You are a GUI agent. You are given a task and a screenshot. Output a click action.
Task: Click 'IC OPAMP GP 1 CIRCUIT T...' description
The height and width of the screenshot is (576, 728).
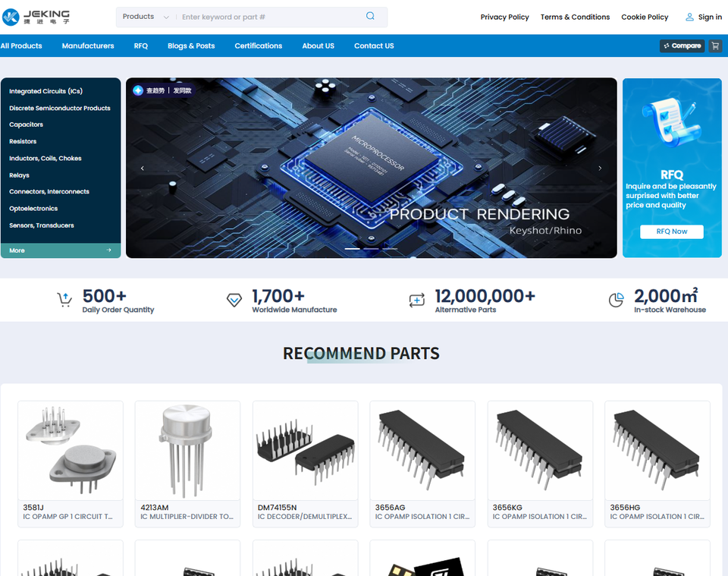(x=67, y=517)
